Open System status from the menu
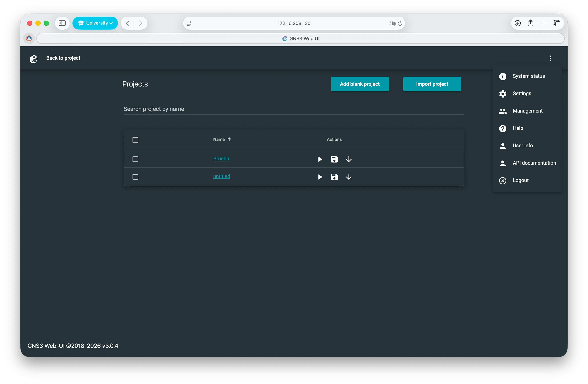Image resolution: width=588 pixels, height=384 pixels. click(x=528, y=76)
